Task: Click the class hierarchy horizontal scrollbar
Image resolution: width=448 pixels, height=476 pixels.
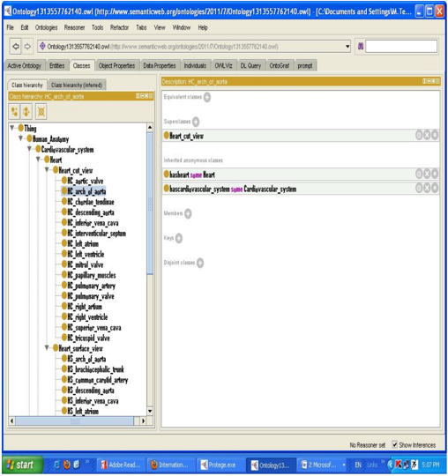Action: pyautogui.click(x=74, y=420)
